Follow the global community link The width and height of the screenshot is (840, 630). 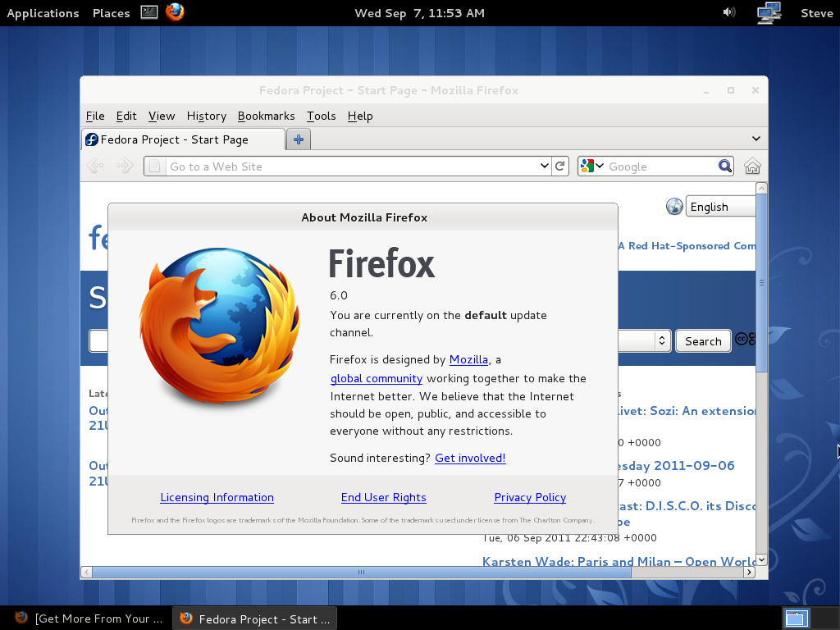pyautogui.click(x=376, y=378)
